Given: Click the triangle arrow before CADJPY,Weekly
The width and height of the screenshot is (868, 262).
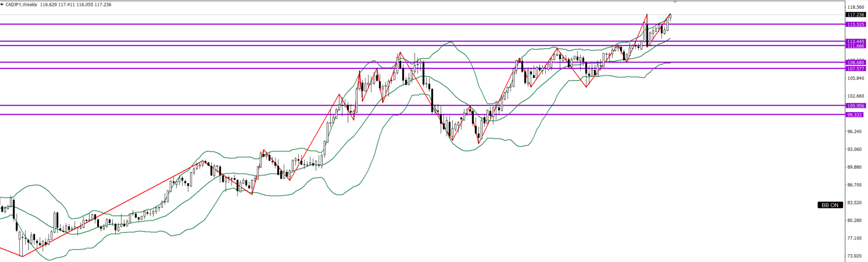Looking at the screenshot, I should [x=2, y=5].
